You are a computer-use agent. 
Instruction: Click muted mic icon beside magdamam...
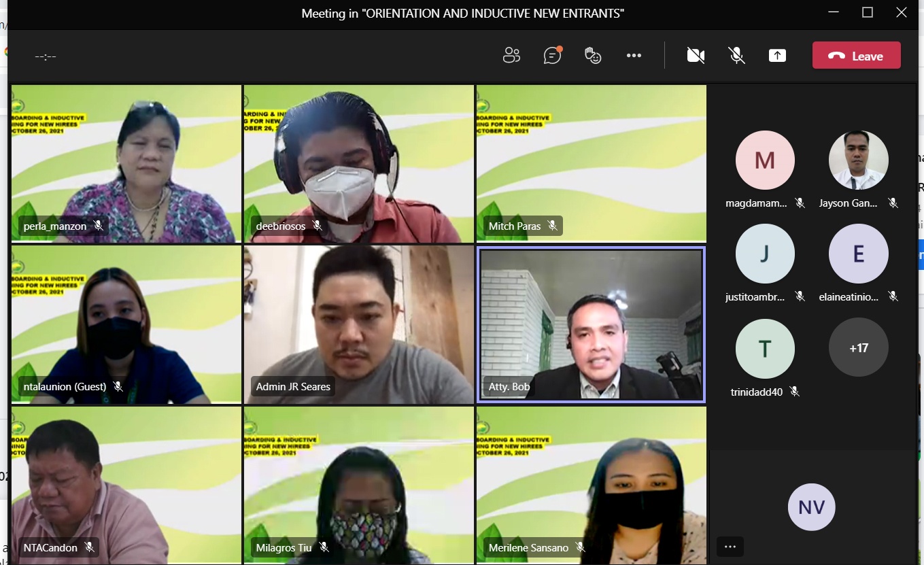click(800, 203)
